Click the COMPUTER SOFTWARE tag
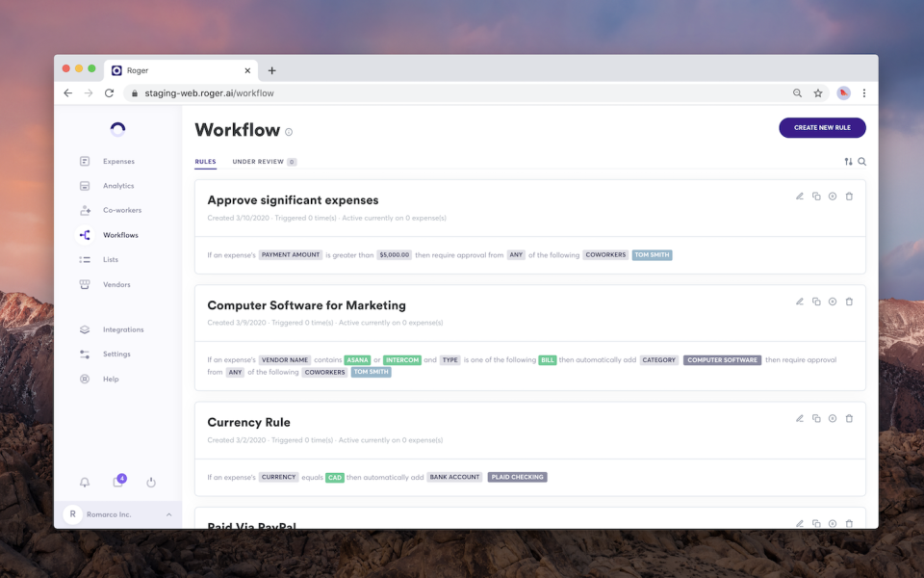This screenshot has width=924, height=578. click(723, 359)
